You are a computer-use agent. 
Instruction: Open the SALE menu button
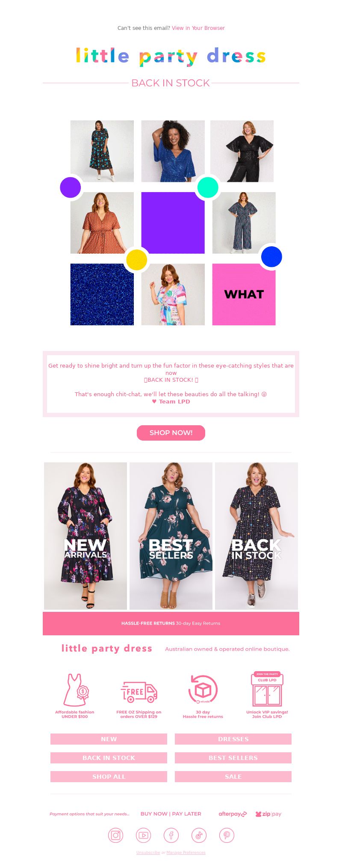point(233,777)
